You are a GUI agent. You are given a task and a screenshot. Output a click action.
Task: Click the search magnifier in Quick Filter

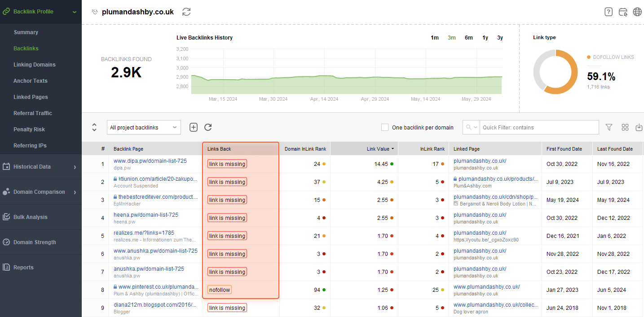[x=469, y=127]
